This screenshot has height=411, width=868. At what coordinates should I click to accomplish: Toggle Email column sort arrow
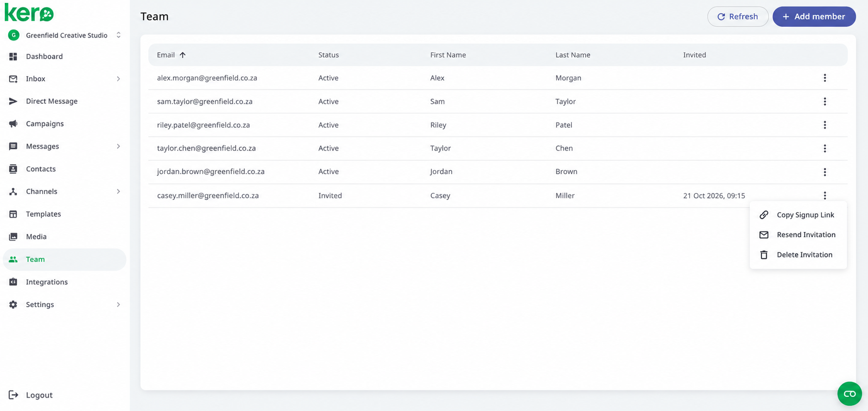point(182,55)
